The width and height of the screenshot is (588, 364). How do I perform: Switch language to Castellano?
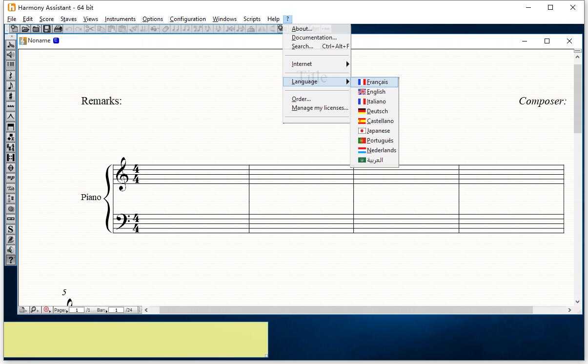[375, 121]
